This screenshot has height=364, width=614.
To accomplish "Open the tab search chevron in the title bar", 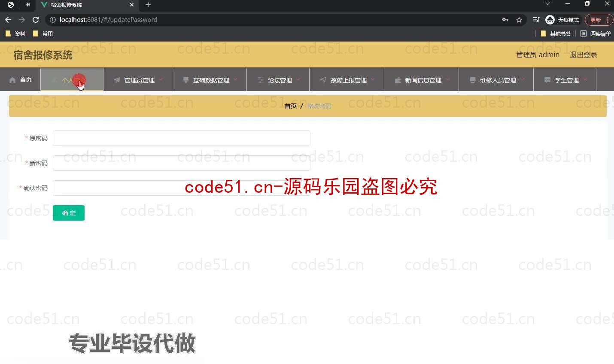I will click(547, 4).
